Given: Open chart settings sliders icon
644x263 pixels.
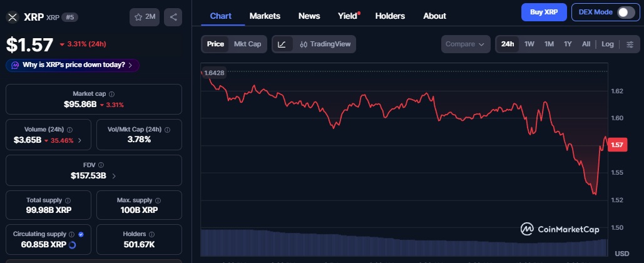Looking at the screenshot, I should 630,44.
